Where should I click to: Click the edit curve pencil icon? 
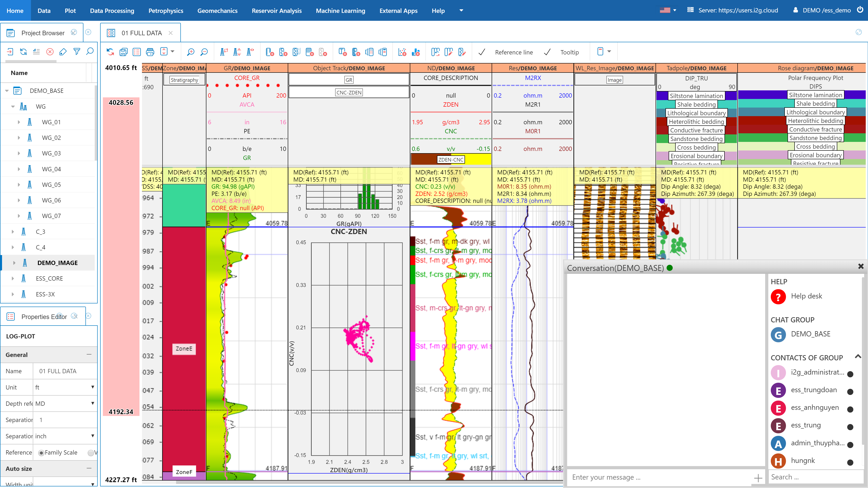pos(462,52)
